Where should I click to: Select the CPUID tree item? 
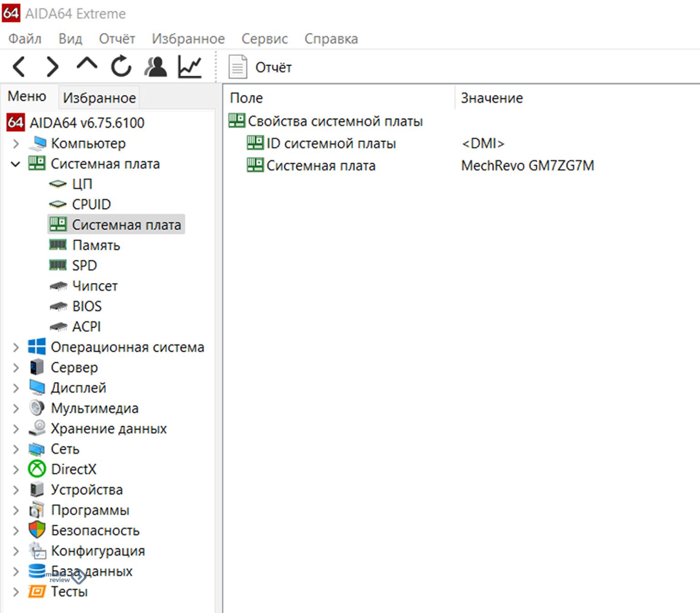(x=91, y=204)
